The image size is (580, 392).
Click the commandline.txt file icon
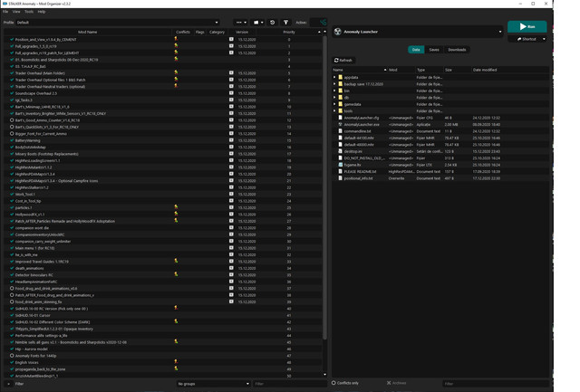(x=341, y=131)
